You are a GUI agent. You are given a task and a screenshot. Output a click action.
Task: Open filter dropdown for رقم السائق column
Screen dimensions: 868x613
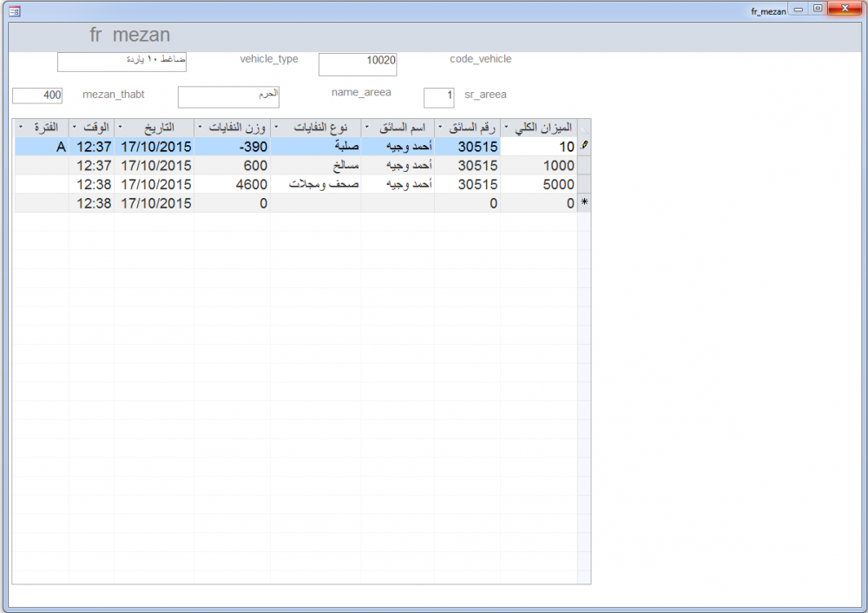[x=441, y=127]
